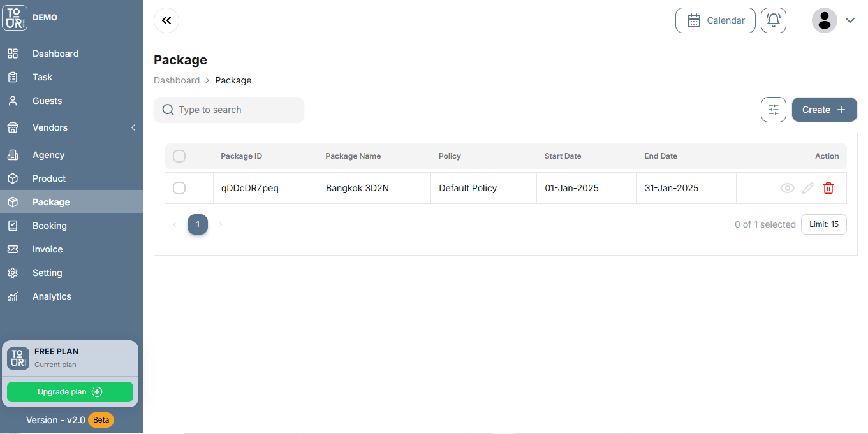Click the magnifier search icon
The image size is (868, 434).
click(168, 110)
